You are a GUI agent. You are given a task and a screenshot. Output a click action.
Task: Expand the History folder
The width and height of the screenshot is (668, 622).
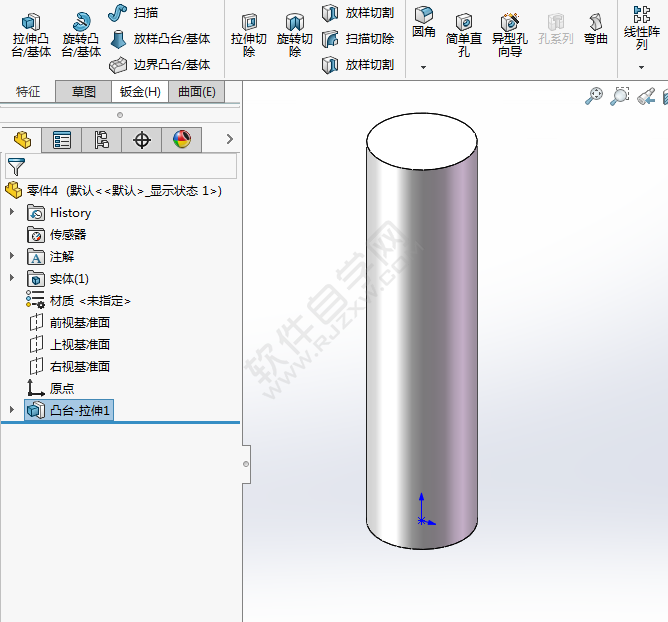[x=12, y=211]
